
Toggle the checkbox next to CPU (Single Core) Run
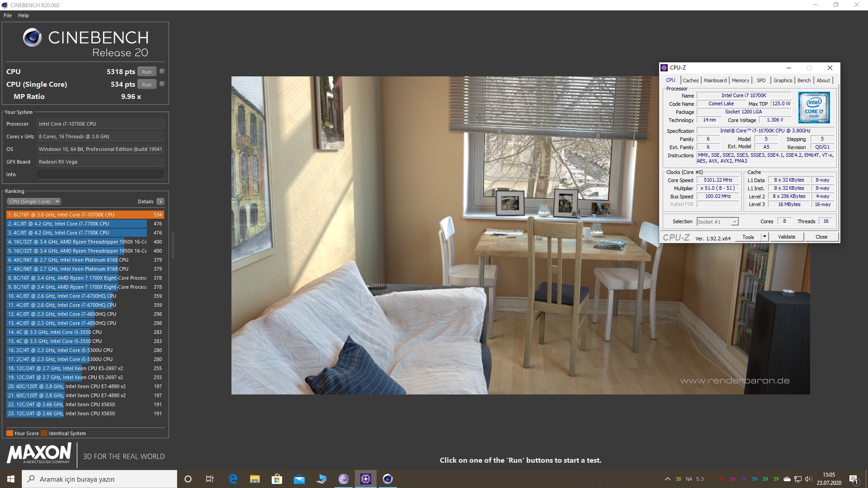click(162, 84)
